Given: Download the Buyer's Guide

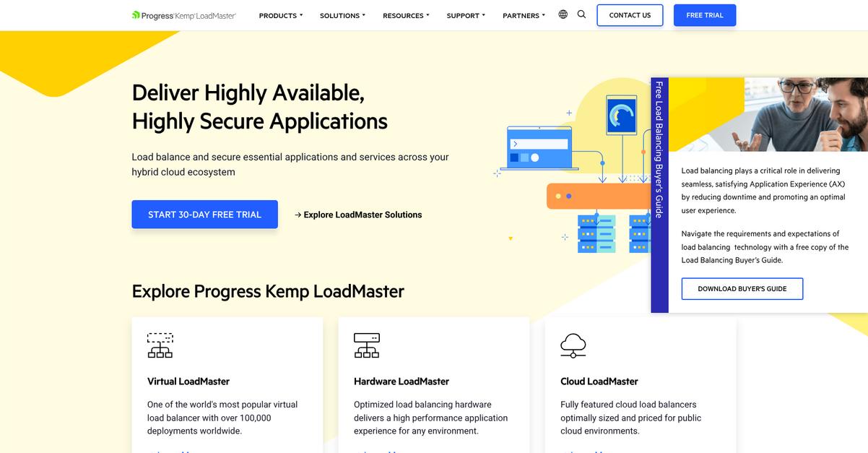Looking at the screenshot, I should (742, 289).
